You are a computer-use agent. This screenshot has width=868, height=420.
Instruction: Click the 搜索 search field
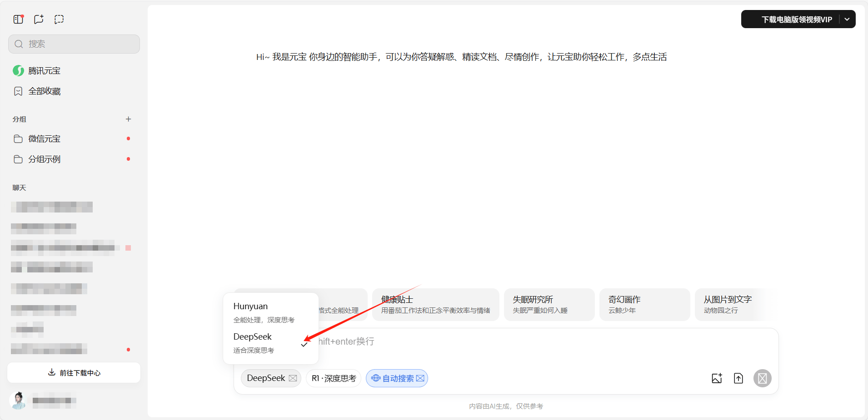(74, 44)
